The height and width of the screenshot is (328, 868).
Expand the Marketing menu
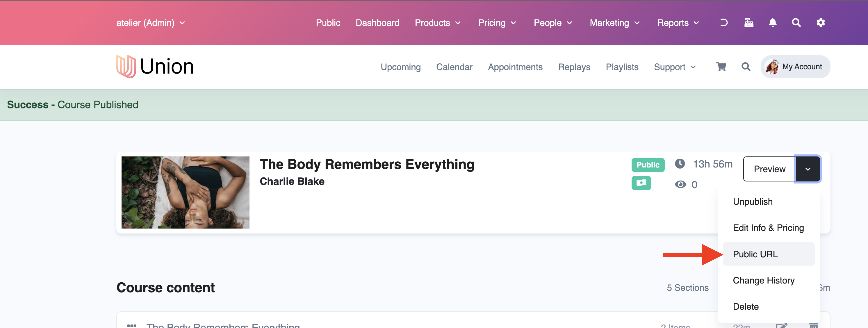615,23
